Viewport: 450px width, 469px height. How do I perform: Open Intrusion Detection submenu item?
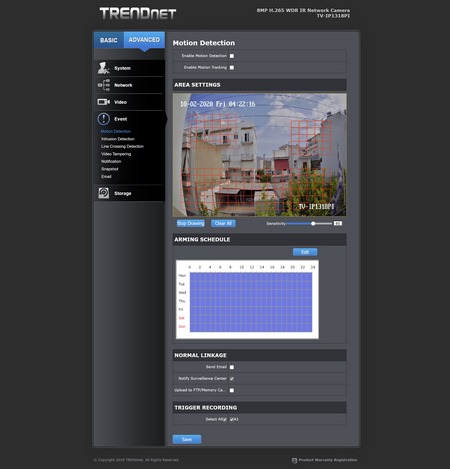[x=118, y=139]
